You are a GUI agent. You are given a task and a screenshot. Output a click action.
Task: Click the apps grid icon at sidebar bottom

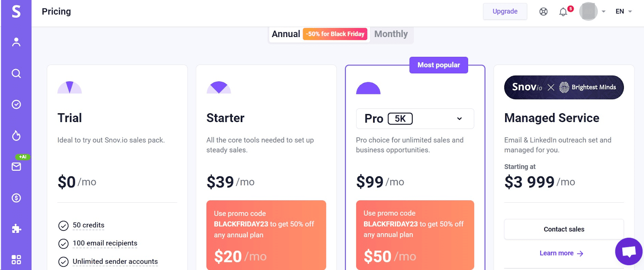(16, 259)
